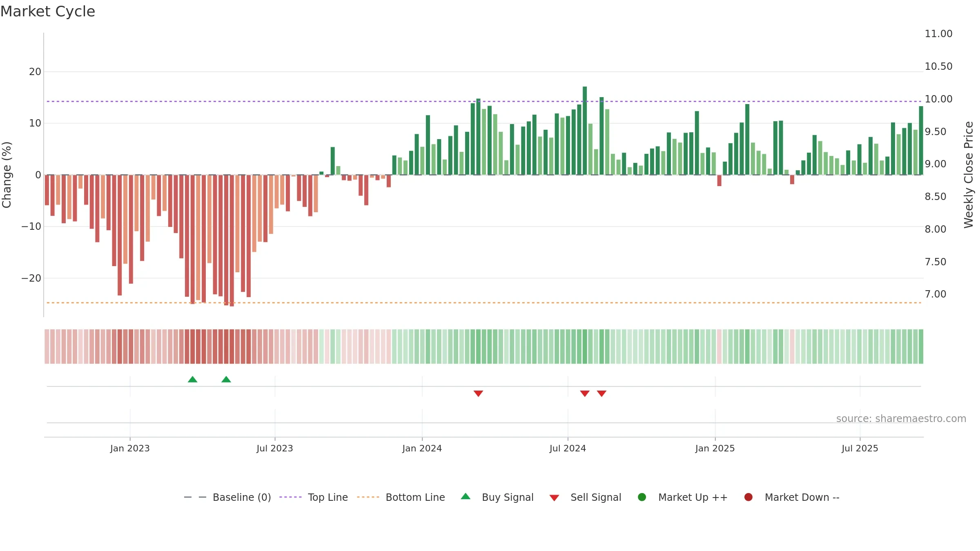Image resolution: width=980 pixels, height=551 pixels.
Task: Click the Jan 2024 axis label
Action: point(422,449)
